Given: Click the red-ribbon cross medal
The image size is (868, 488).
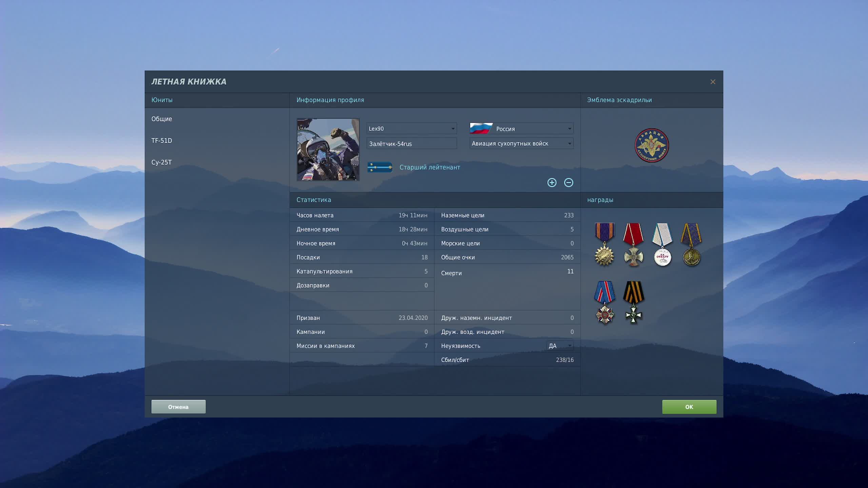Looking at the screenshot, I should (x=633, y=244).
